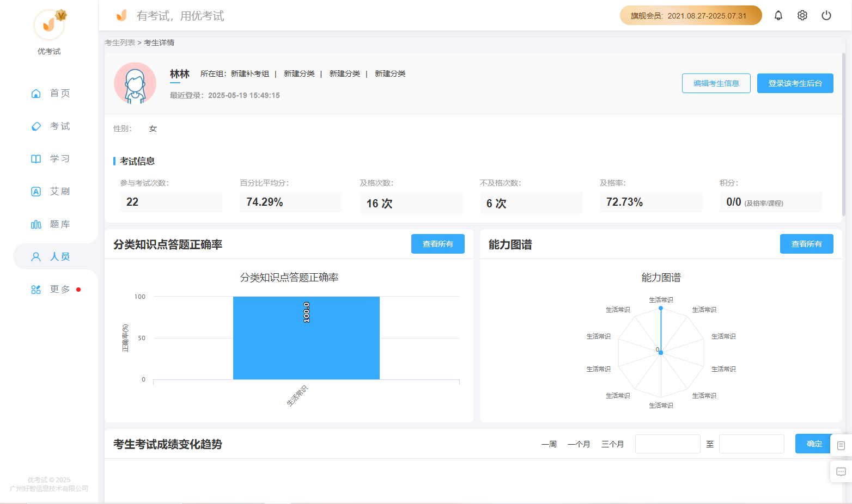This screenshot has height=504, width=852.
Task: Click the 人员 person icon in sidebar
Action: click(x=36, y=257)
